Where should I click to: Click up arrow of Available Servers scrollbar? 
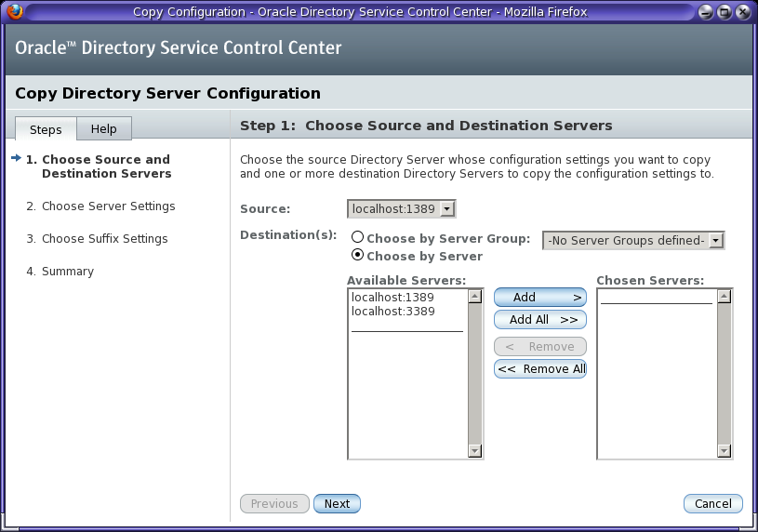click(x=475, y=297)
